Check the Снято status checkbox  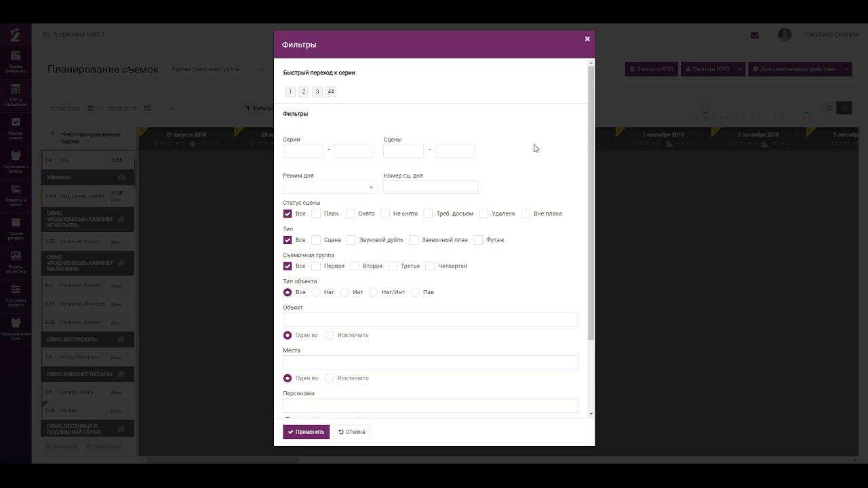pyautogui.click(x=351, y=213)
